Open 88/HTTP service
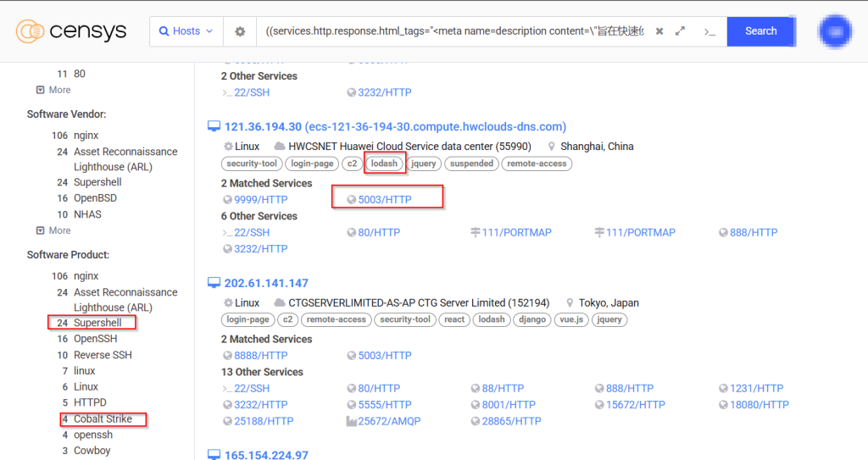 503,389
